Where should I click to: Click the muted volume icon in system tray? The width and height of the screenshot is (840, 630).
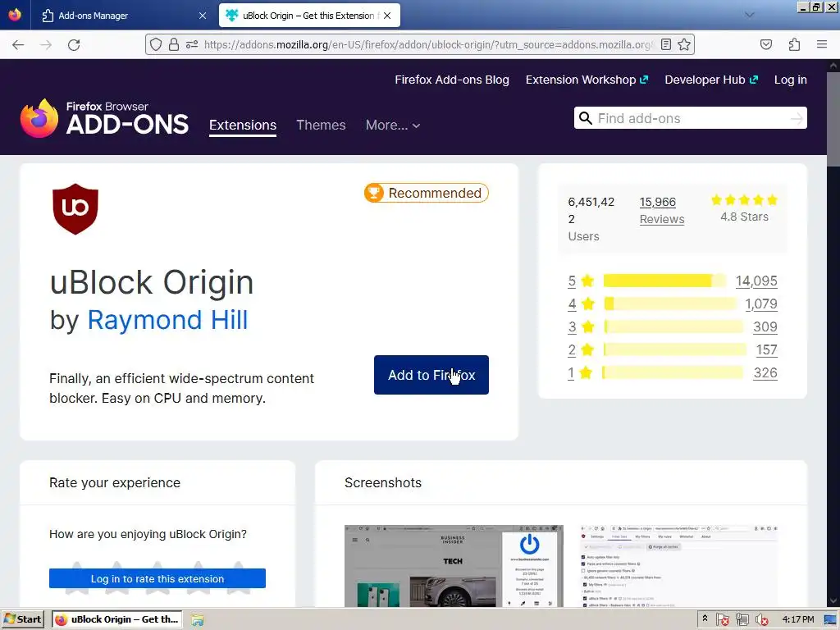(761, 619)
